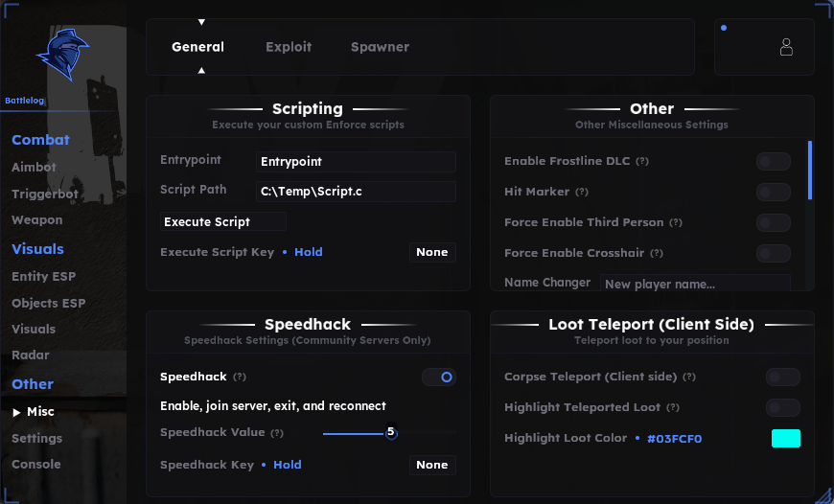Click help icon beside Force Enable Crosshair
The image size is (834, 504).
(657, 253)
